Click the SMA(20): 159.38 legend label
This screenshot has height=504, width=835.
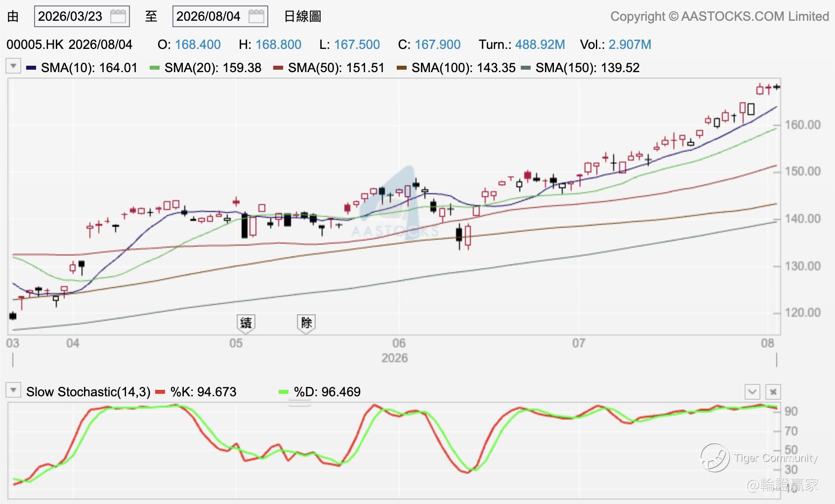click(x=213, y=68)
